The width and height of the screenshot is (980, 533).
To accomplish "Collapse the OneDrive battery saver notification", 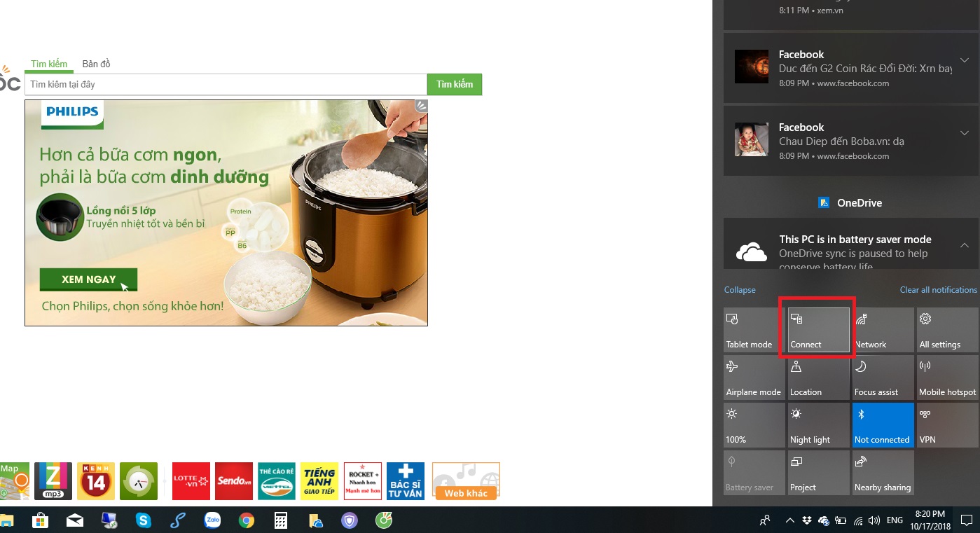I will point(965,245).
